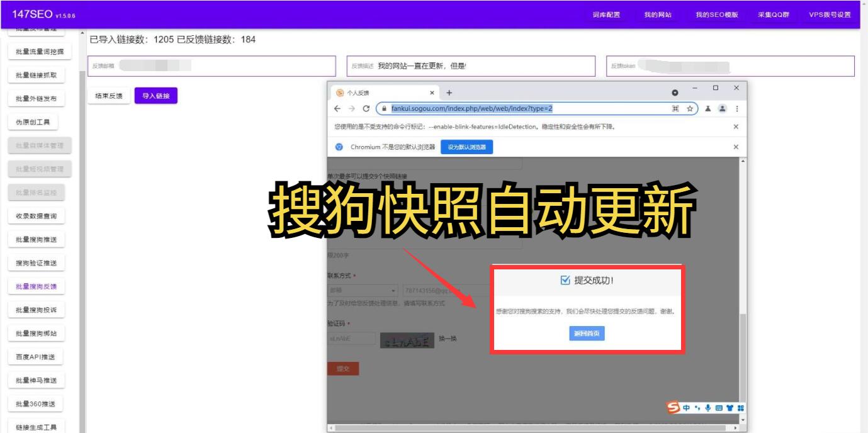Click the Sogou IME punctuation icon
The width and height of the screenshot is (868, 433).
click(x=697, y=408)
